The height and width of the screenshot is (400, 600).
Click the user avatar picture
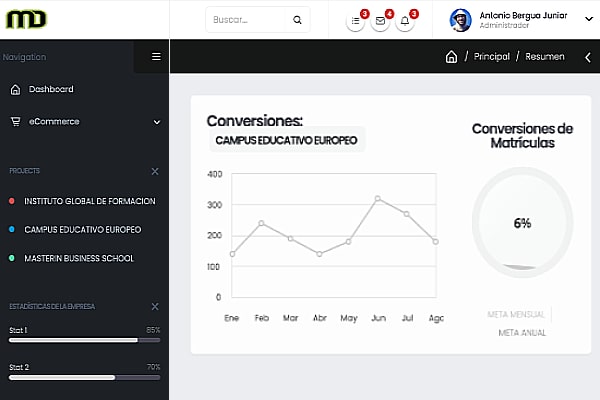click(x=461, y=20)
